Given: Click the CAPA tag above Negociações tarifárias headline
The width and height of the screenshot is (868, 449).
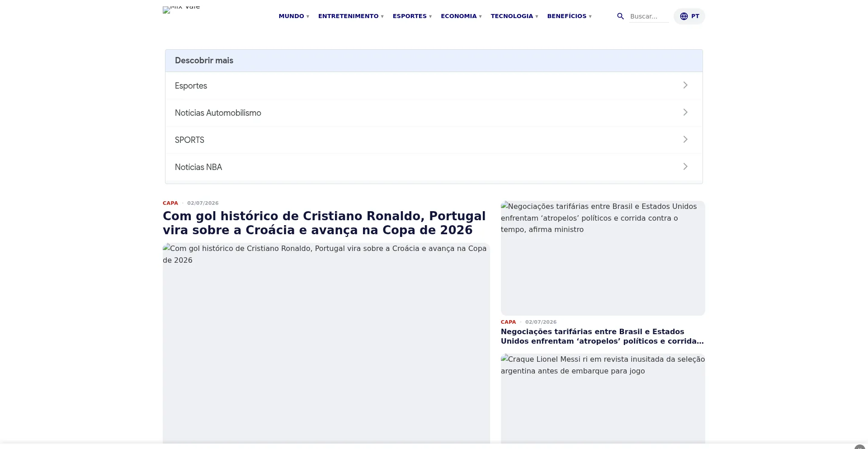Looking at the screenshot, I should (x=508, y=322).
